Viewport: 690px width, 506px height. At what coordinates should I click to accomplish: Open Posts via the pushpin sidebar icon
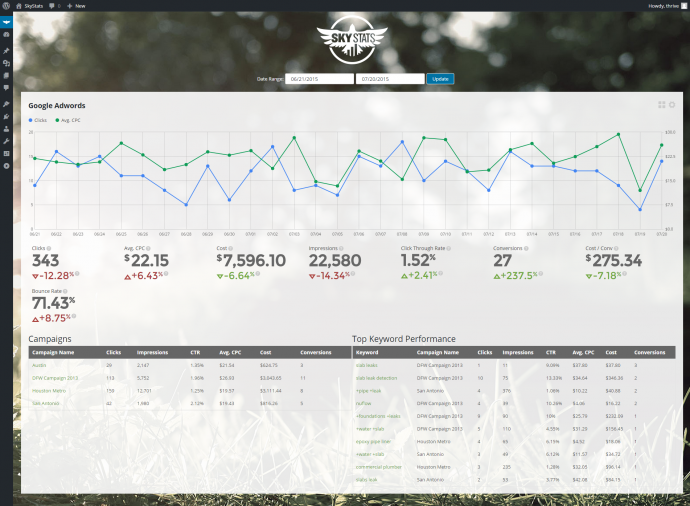pyautogui.click(x=6, y=51)
